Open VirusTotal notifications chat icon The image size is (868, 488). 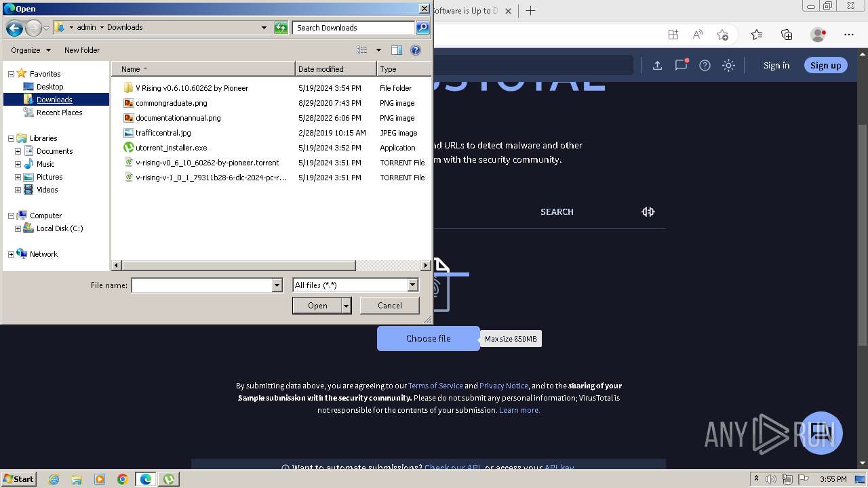tap(681, 65)
